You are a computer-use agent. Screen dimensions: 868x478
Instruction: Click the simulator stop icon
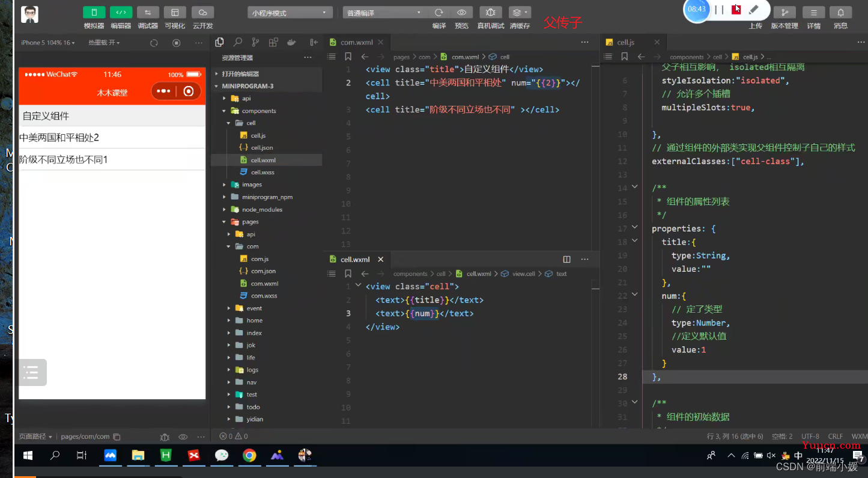[x=177, y=43]
